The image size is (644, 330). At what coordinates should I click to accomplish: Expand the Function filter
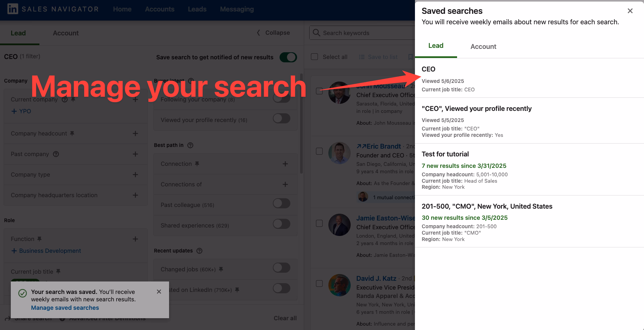(135, 239)
